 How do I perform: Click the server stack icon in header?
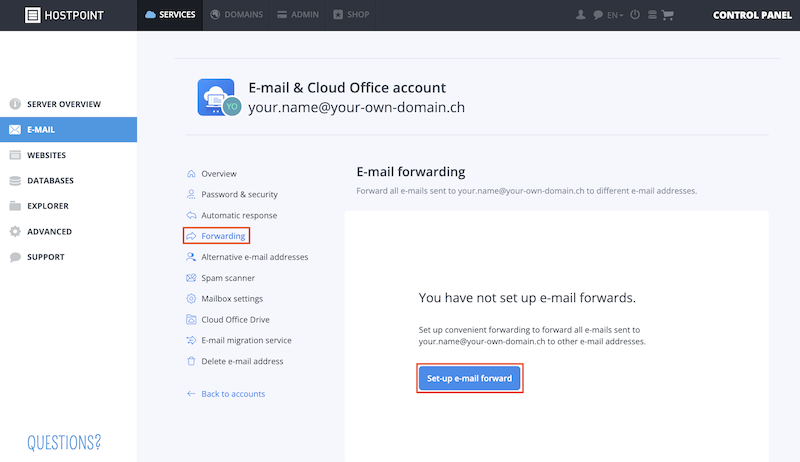point(652,15)
